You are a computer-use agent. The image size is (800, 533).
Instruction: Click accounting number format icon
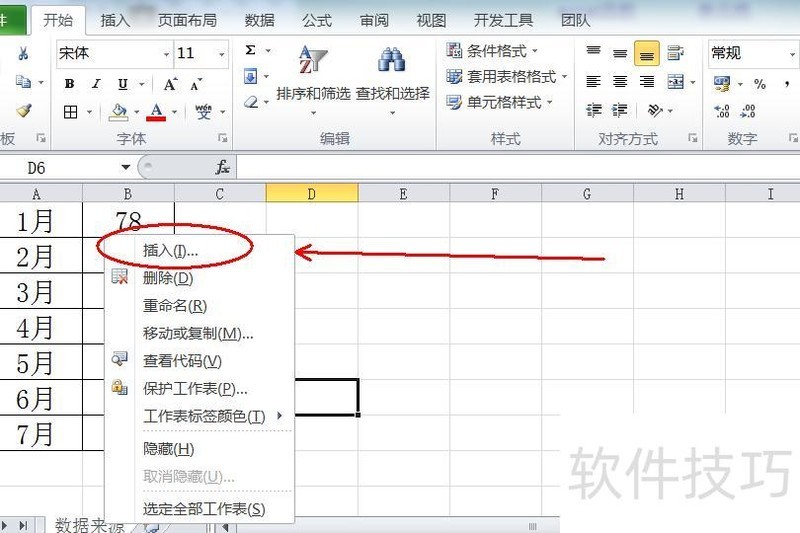tap(722, 84)
